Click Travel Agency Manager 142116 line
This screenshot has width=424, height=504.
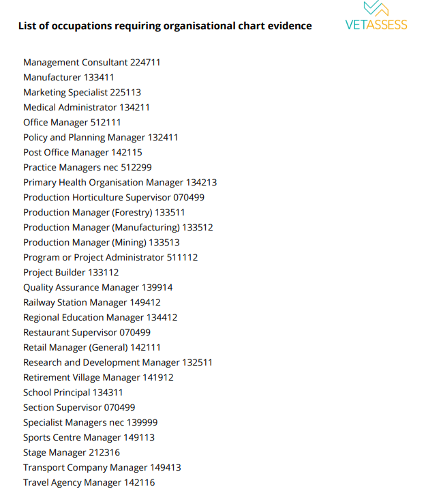point(89,482)
